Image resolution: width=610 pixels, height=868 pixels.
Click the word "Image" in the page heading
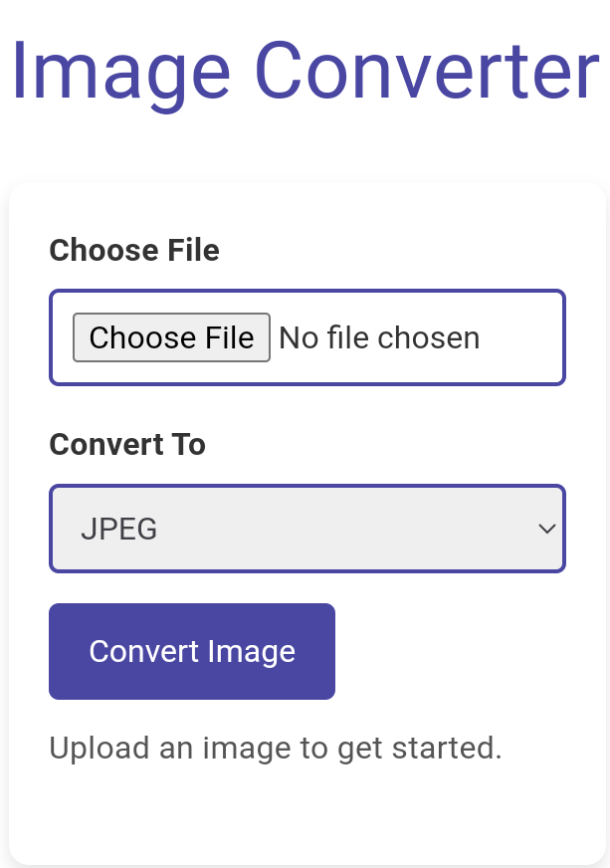pos(121,71)
